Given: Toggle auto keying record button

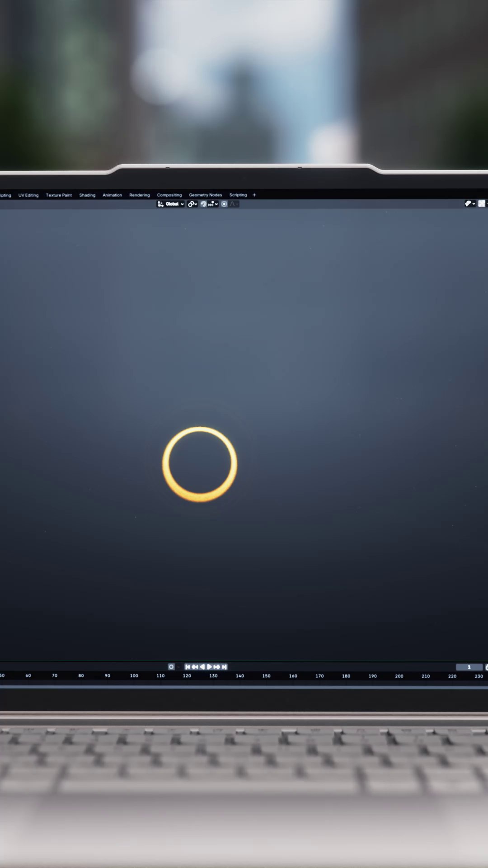Looking at the screenshot, I should [x=171, y=667].
